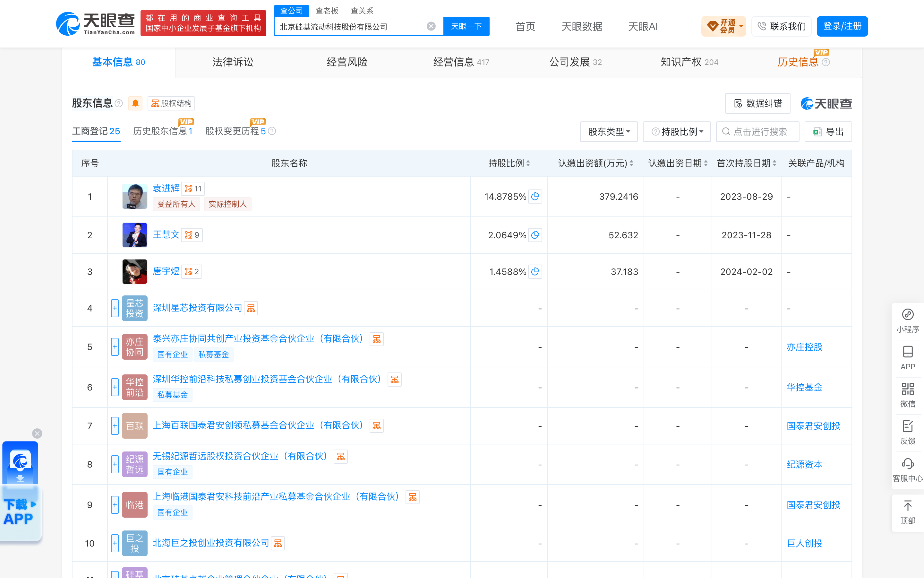Click the 天眼一下 search button
The width and height of the screenshot is (924, 578).
tap(466, 26)
